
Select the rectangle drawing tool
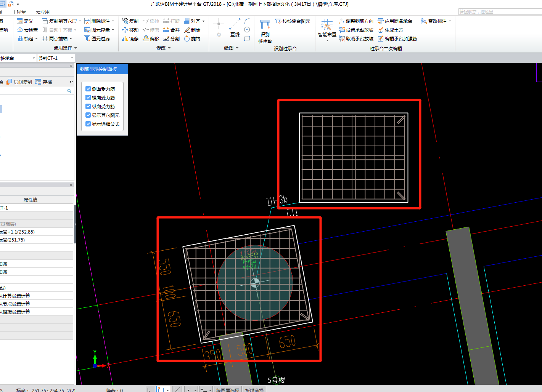pos(247,38)
